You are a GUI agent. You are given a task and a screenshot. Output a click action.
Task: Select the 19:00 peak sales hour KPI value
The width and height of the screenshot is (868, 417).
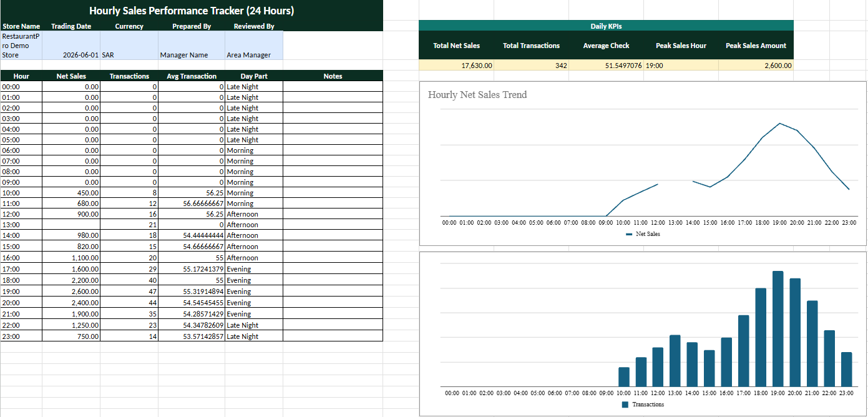pos(681,66)
